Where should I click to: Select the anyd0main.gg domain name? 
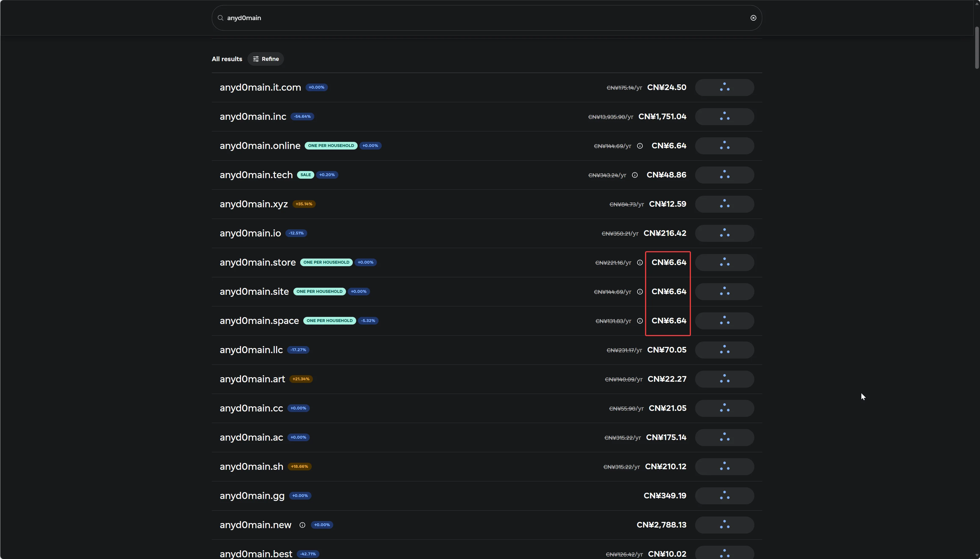(252, 496)
